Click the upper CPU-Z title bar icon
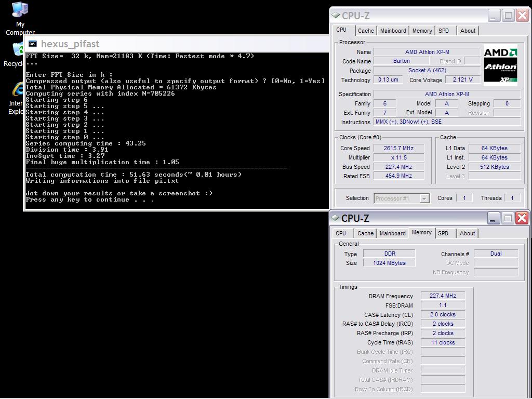532x399 pixels. 336,15
